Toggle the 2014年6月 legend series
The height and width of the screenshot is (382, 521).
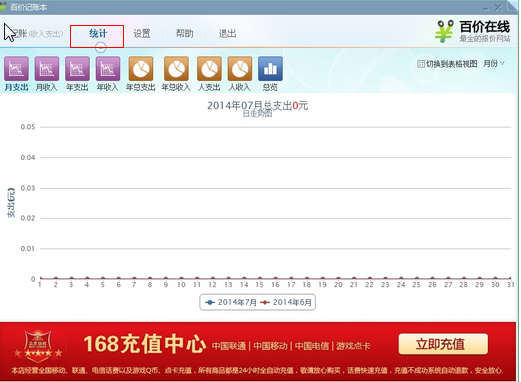tap(286, 302)
